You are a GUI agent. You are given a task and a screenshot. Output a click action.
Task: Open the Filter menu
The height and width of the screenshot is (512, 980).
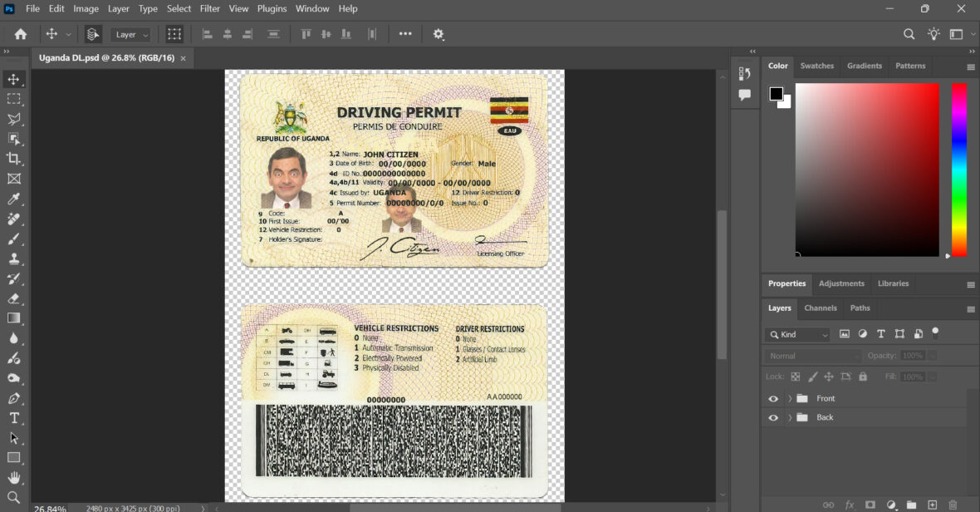[209, 8]
